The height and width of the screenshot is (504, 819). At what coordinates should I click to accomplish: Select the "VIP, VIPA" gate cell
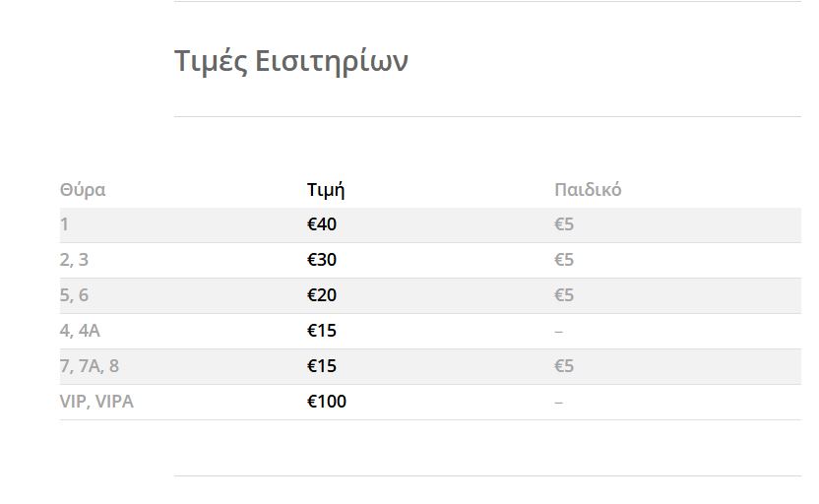[x=96, y=402]
